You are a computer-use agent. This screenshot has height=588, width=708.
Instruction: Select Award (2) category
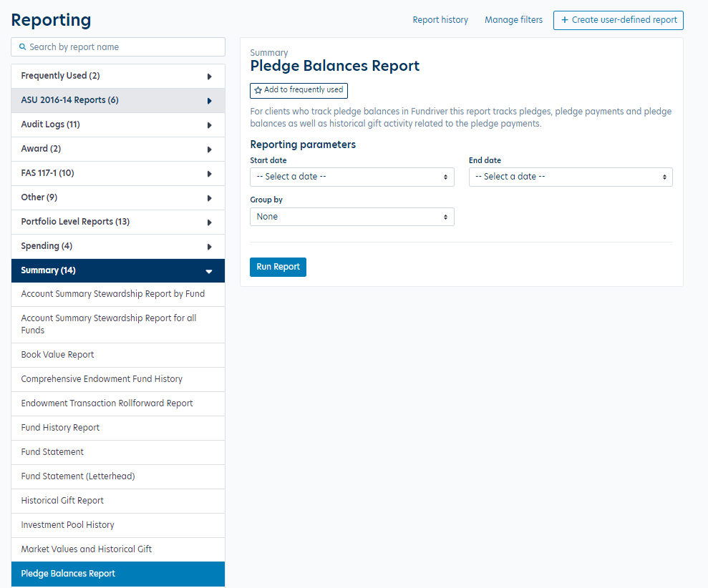(118, 150)
